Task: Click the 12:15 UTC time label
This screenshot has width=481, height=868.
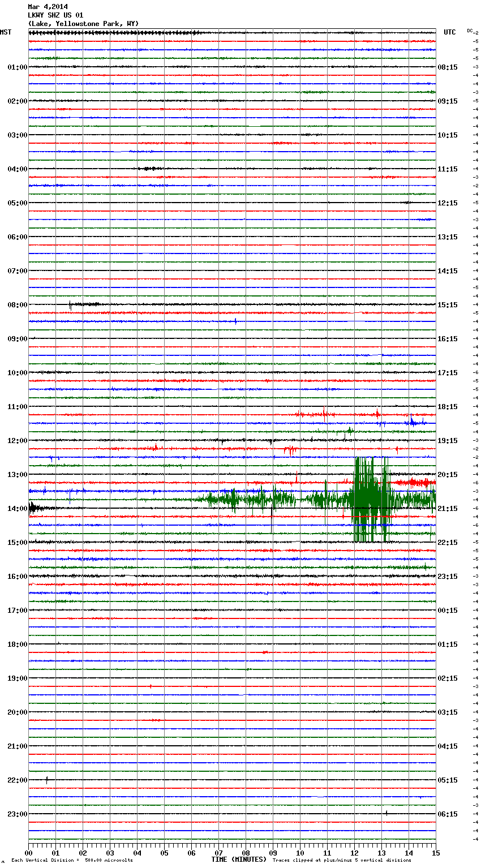Action: point(448,203)
